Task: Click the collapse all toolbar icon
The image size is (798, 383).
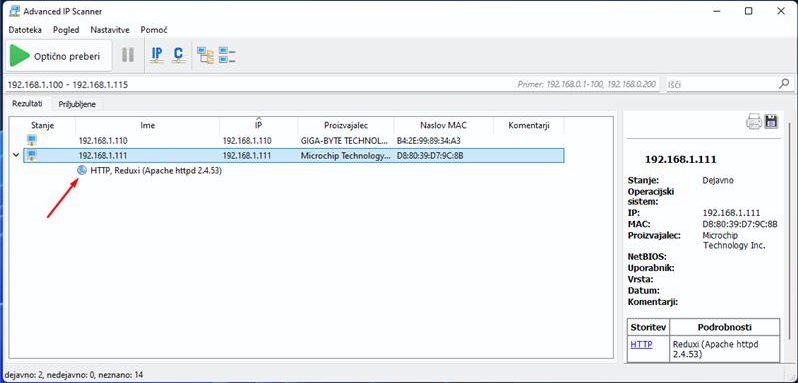Action: (227, 55)
